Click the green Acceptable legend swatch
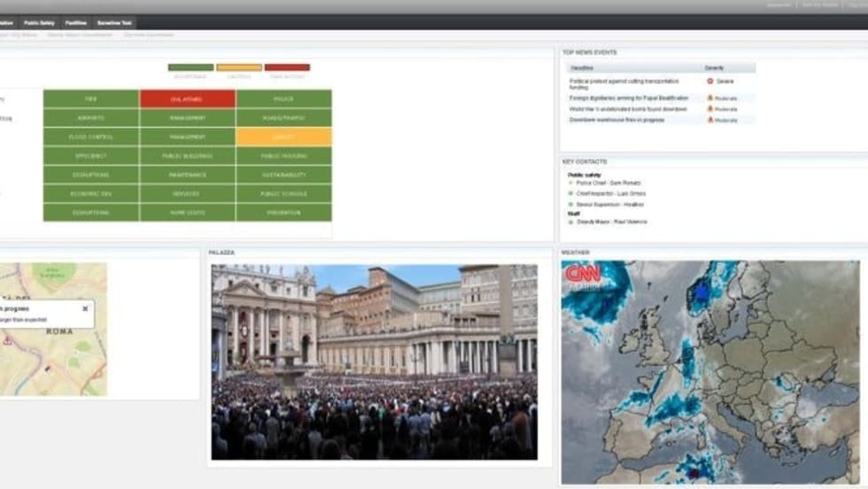The image size is (868, 489). 190,67
